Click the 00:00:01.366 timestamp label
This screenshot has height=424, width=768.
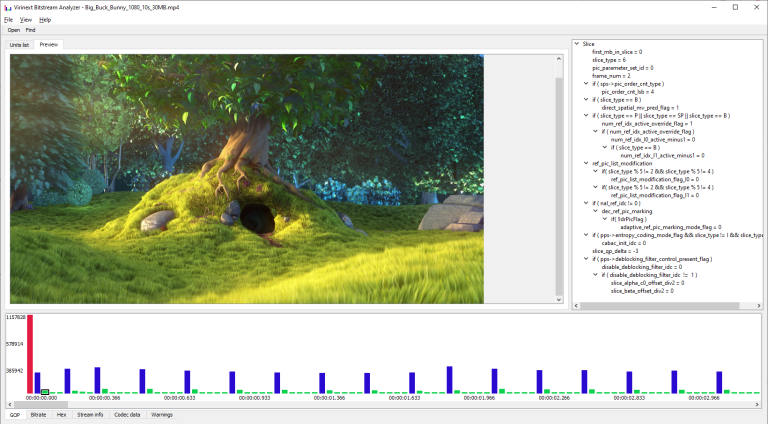click(x=330, y=398)
